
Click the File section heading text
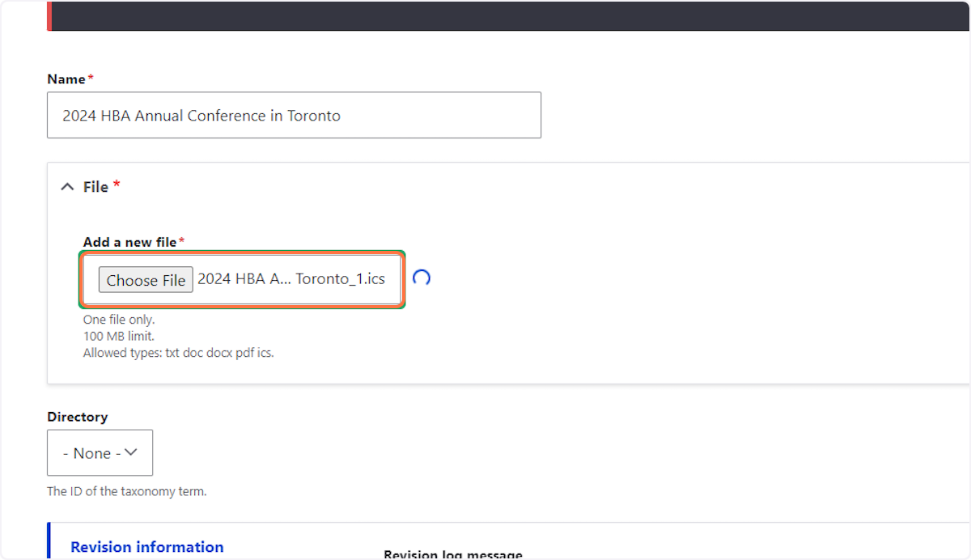(95, 187)
